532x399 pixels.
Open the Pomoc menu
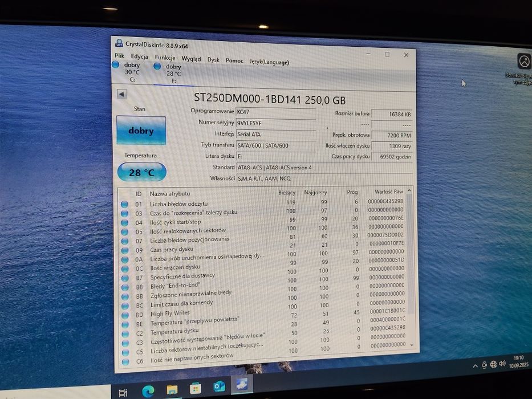click(234, 61)
